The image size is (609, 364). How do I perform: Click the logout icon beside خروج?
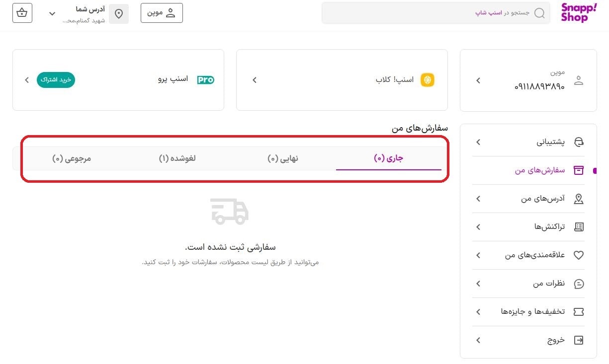pyautogui.click(x=578, y=340)
